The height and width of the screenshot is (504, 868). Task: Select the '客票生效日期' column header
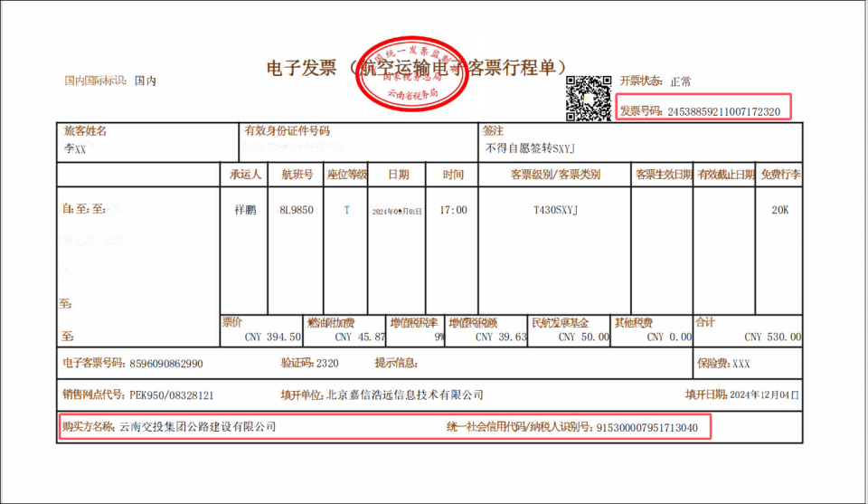pos(663,175)
